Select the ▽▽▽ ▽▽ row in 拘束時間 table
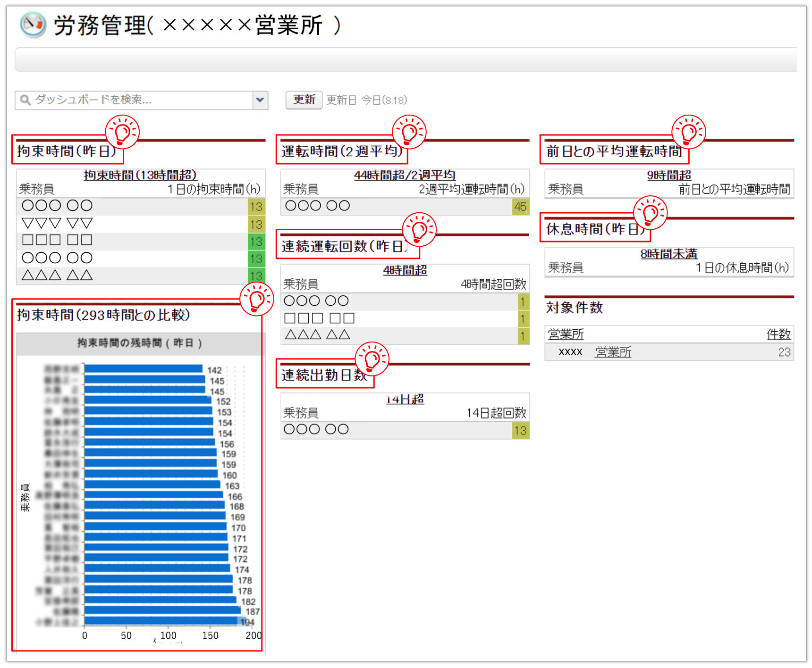Screen dimensions: 812x668 click(141, 224)
